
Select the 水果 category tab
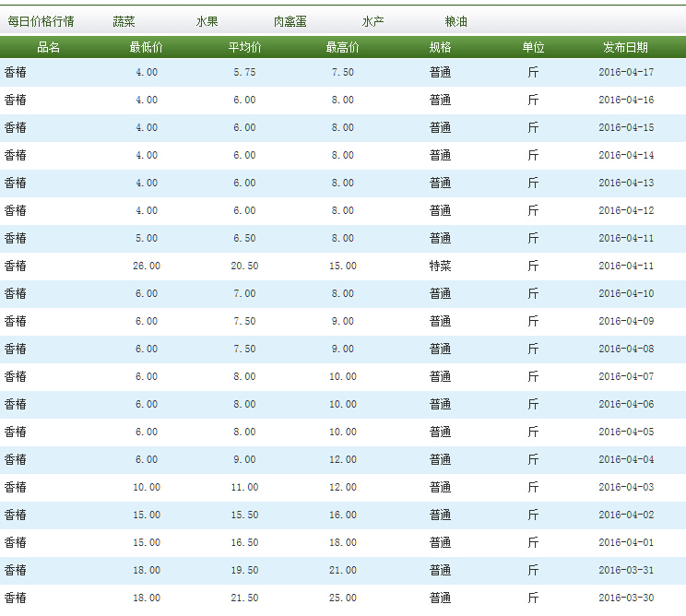click(207, 21)
